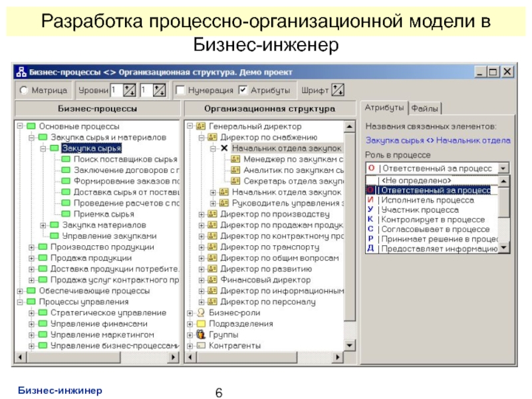
Task: Expand Обеспечивающие процессы node
Action: coord(20,291)
